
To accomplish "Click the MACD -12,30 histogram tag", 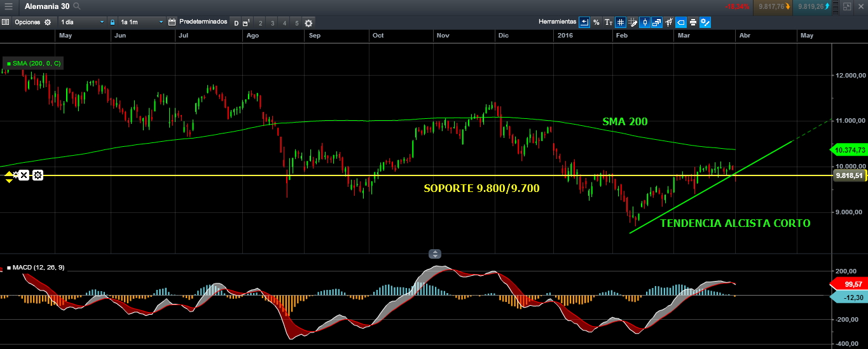I will coord(849,297).
